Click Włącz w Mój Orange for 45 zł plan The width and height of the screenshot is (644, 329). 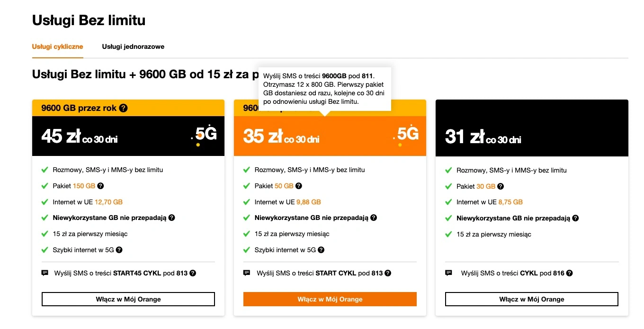pos(128,299)
